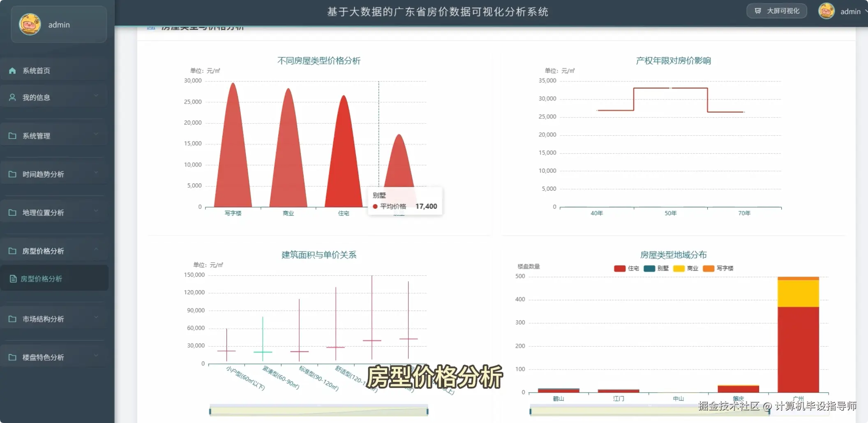This screenshot has width=868, height=423.
Task: Click the page header title 基于大数据的广东省房价数据可视化分析系统
Action: pyautogui.click(x=438, y=12)
